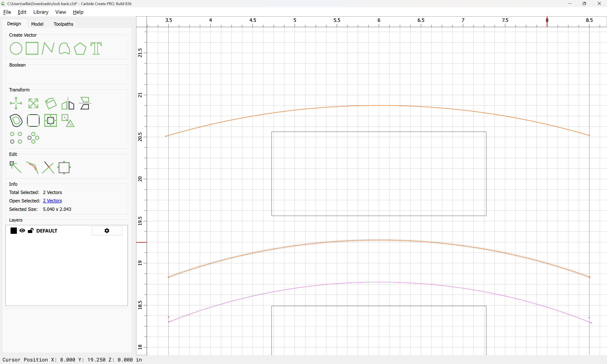
Task: Open DEFAULT layer settings gear button
Action: click(x=107, y=231)
